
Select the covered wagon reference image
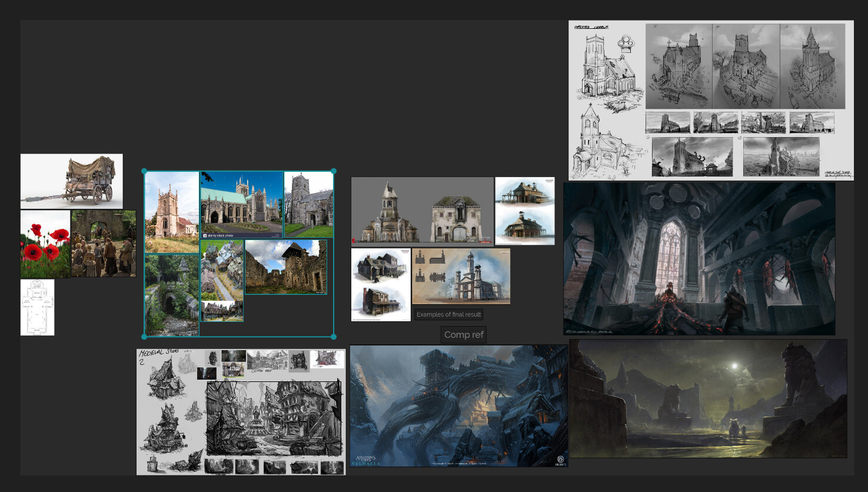point(71,180)
